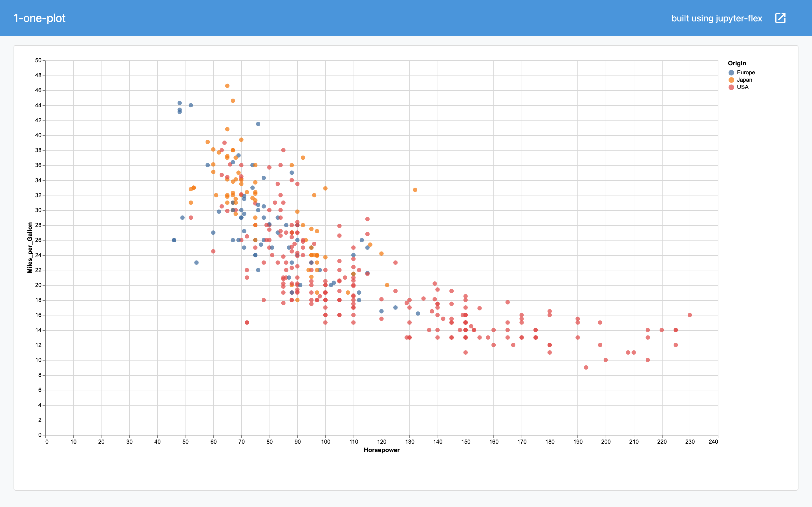Image resolution: width=812 pixels, height=507 pixels.
Task: Click the lowest red point near 9 MPG
Action: click(586, 368)
